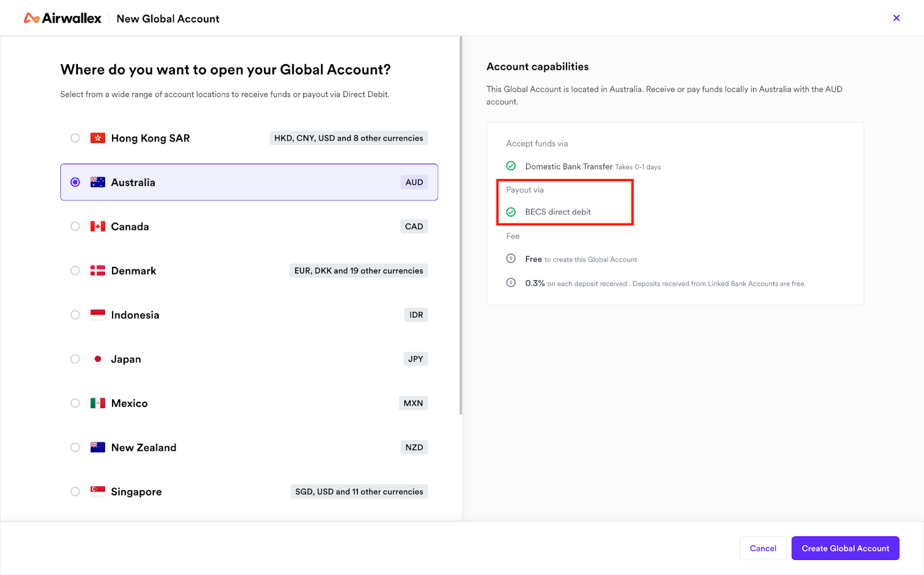Click the Singapore flag icon
This screenshot has width=924, height=575.
point(98,491)
